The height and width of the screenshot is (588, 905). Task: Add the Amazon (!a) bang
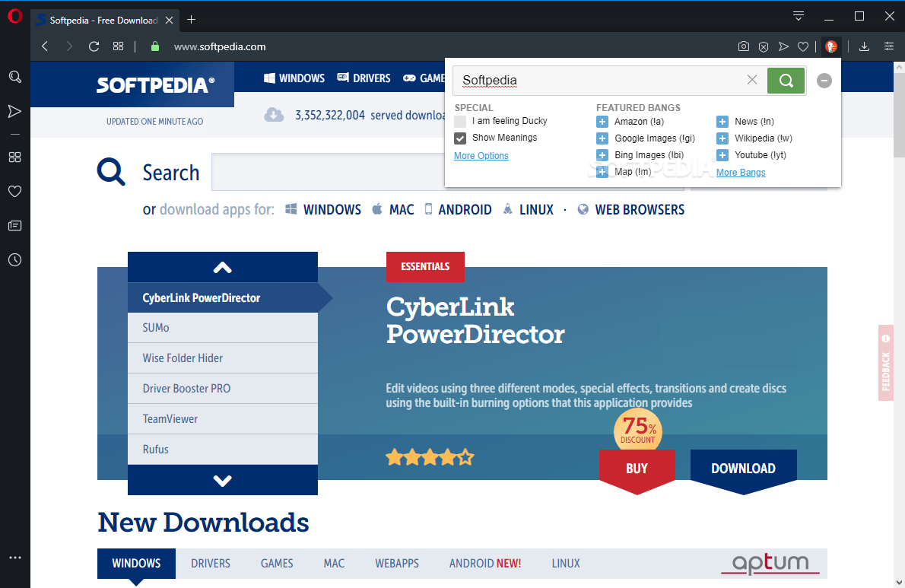(x=602, y=121)
